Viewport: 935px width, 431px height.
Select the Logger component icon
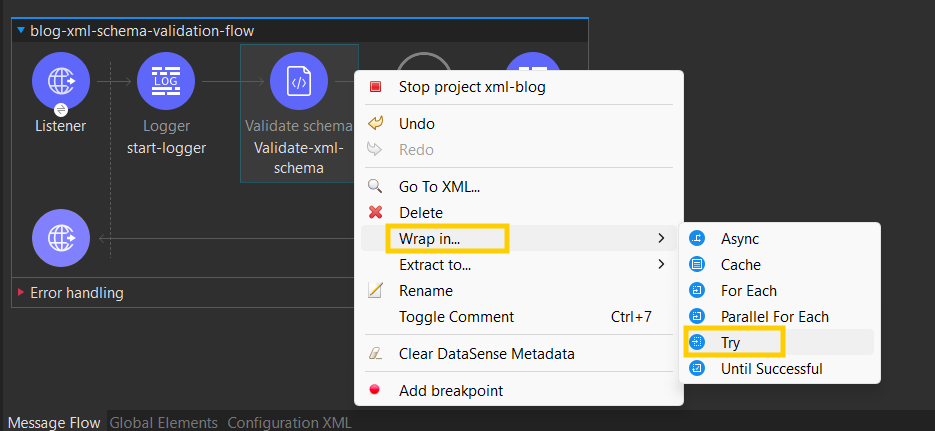[x=166, y=81]
